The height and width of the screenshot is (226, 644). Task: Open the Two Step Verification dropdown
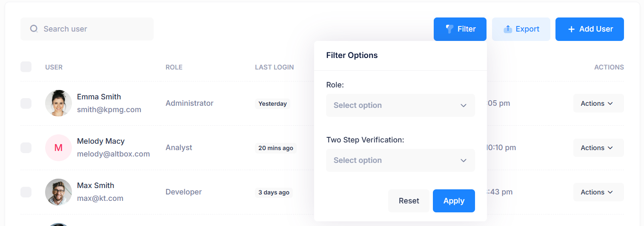401,160
